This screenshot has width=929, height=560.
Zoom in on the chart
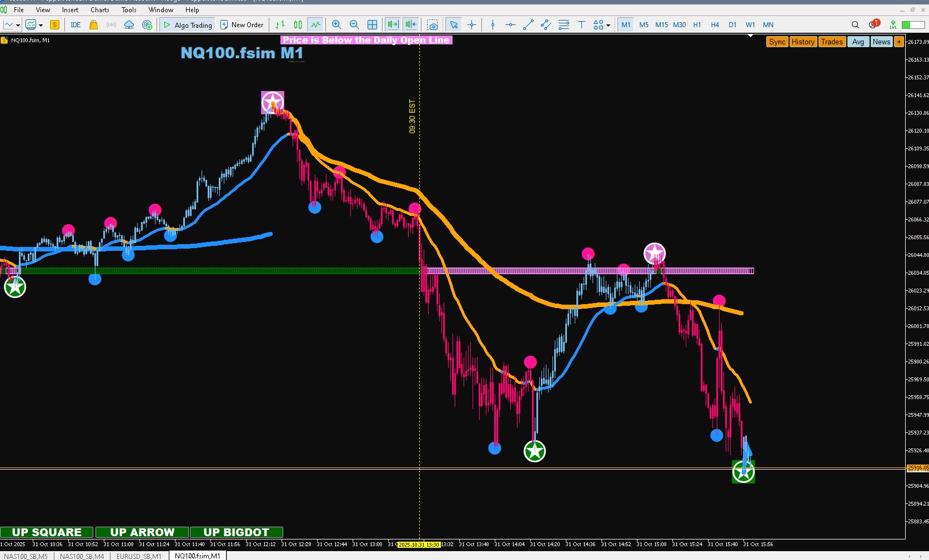(337, 25)
